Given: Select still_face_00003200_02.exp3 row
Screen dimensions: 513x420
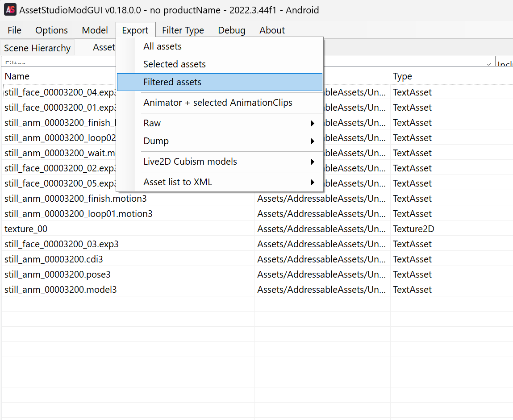Looking at the screenshot, I should pos(60,168).
